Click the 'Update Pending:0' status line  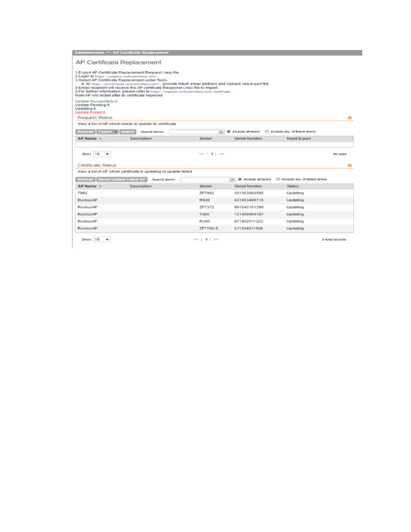click(x=92, y=105)
